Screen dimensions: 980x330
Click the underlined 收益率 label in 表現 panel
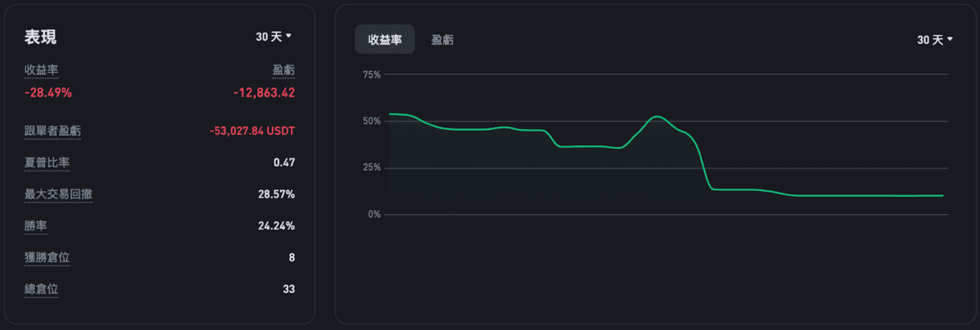pyautogui.click(x=41, y=70)
